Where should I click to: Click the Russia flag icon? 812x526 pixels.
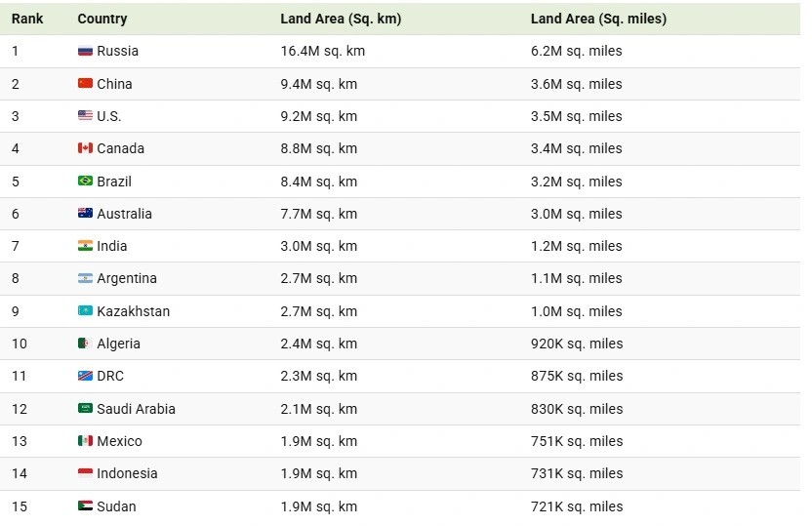[86, 51]
